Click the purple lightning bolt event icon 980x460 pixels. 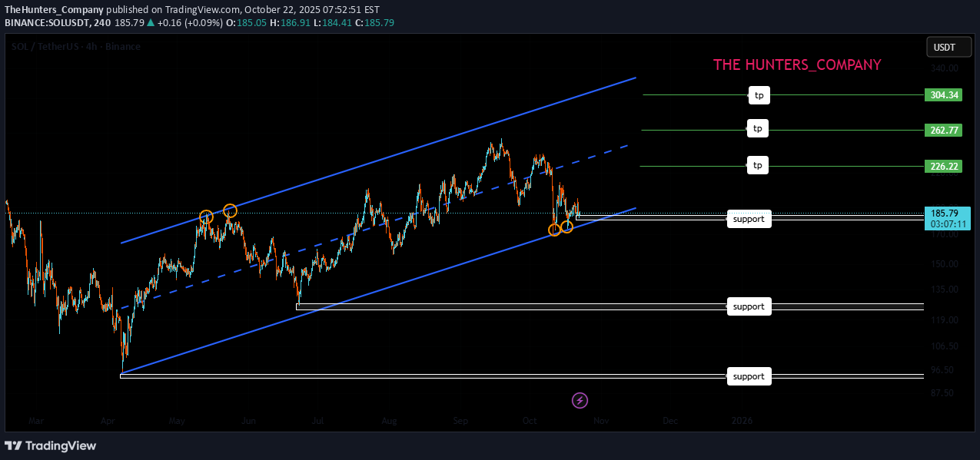tap(580, 400)
